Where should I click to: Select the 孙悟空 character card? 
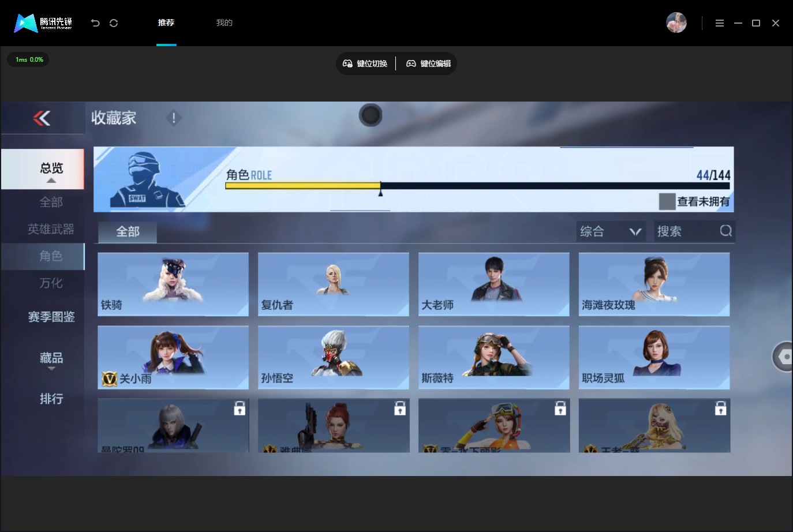coord(334,358)
